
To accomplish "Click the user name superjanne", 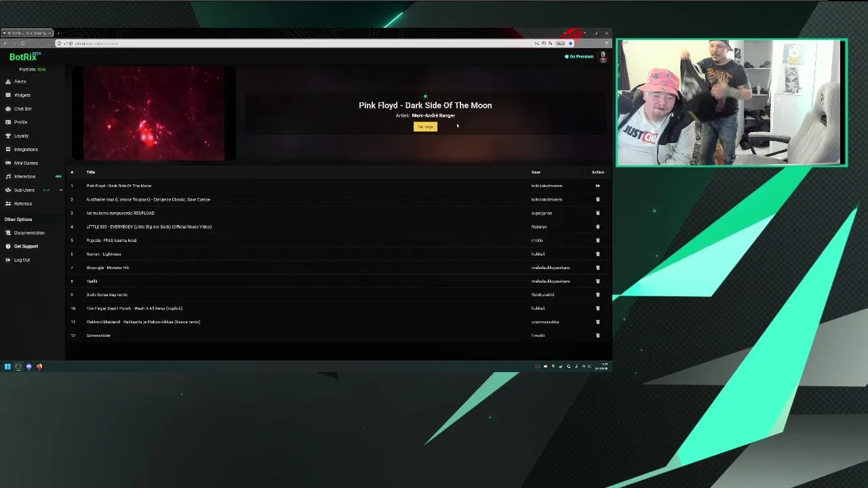I will coord(542,213).
